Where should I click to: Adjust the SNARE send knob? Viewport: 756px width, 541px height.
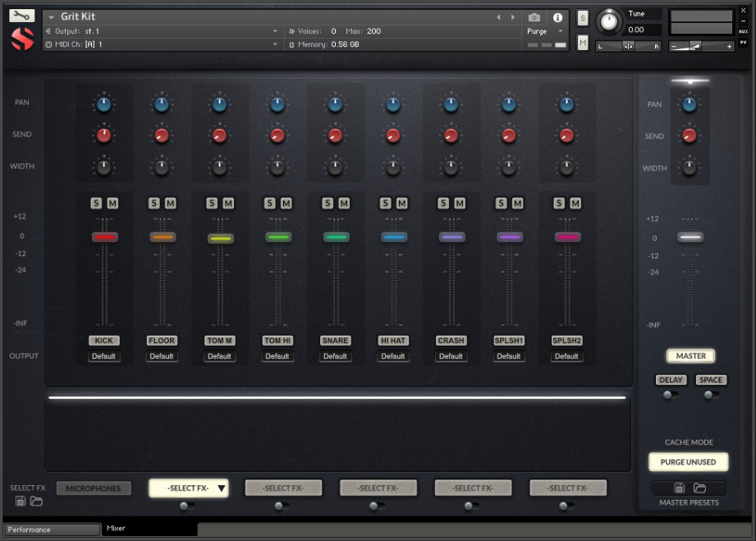tap(335, 135)
